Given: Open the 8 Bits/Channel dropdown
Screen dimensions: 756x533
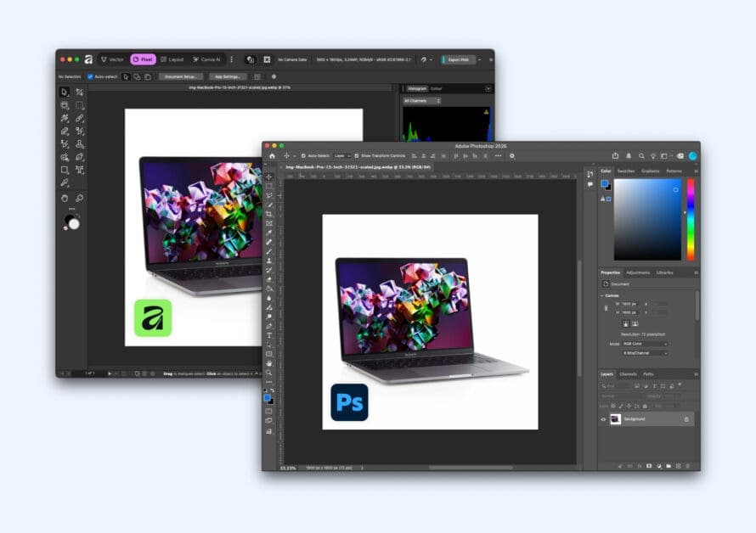Looking at the screenshot, I should tap(645, 353).
